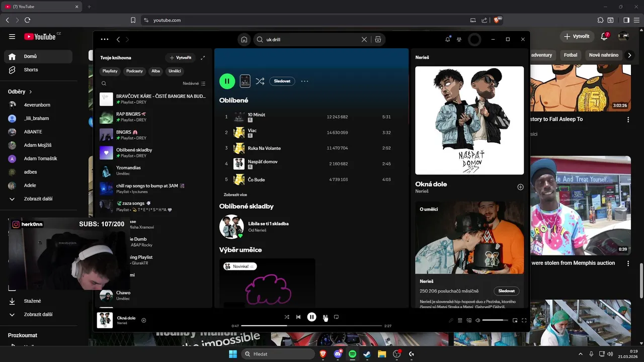Open the Steam taskbar icon
This screenshot has width=644, height=362.
point(367,354)
